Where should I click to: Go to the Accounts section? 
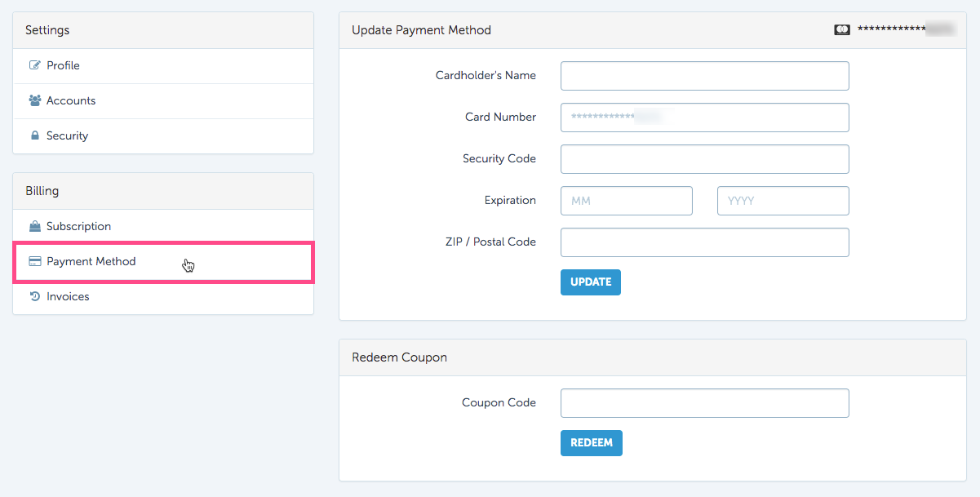point(163,100)
